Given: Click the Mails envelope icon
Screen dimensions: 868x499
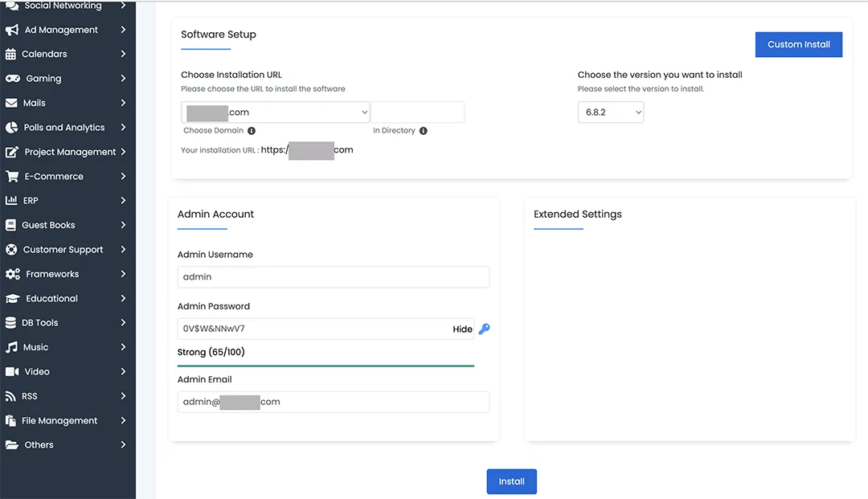Looking at the screenshot, I should click(x=11, y=103).
